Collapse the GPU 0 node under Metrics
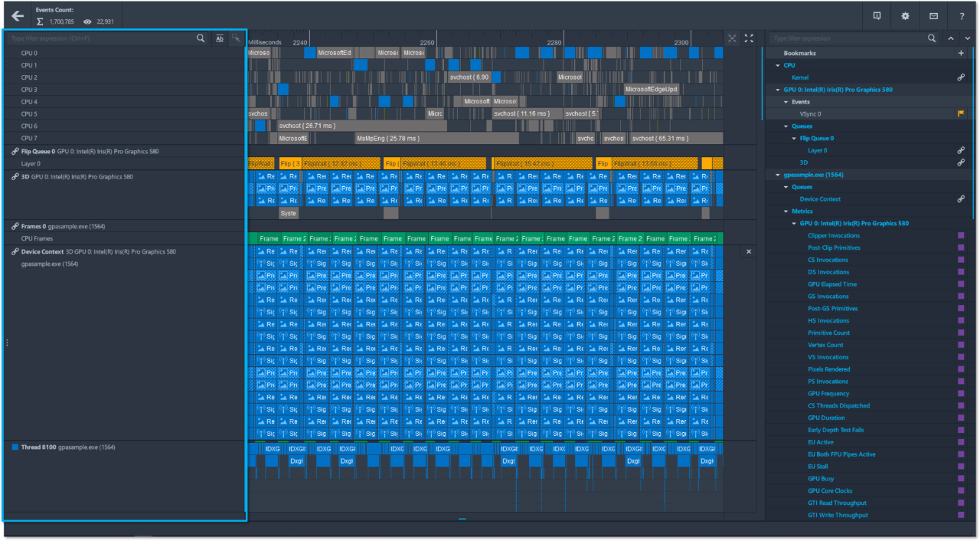 795,224
